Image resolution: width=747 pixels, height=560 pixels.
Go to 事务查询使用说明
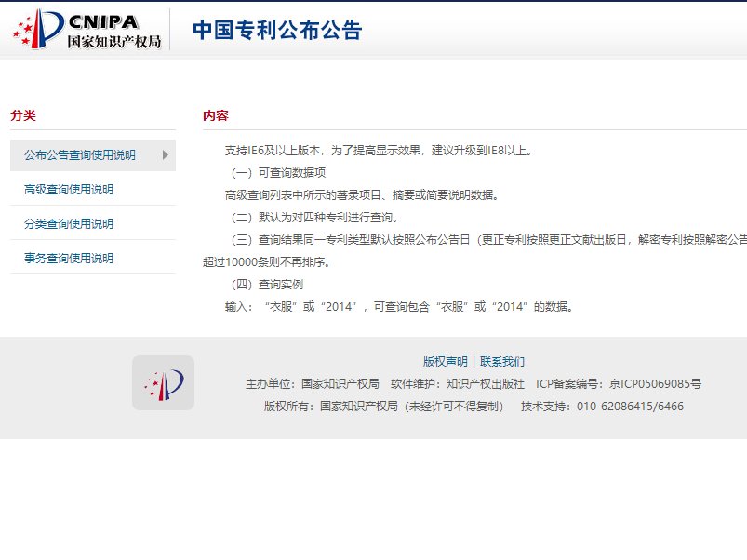click(69, 259)
